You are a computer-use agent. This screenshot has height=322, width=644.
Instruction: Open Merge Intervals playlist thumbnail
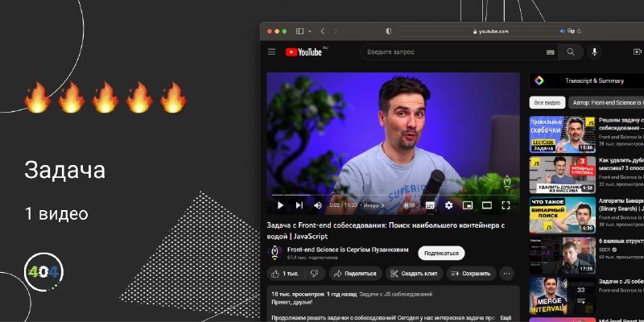pos(562,295)
